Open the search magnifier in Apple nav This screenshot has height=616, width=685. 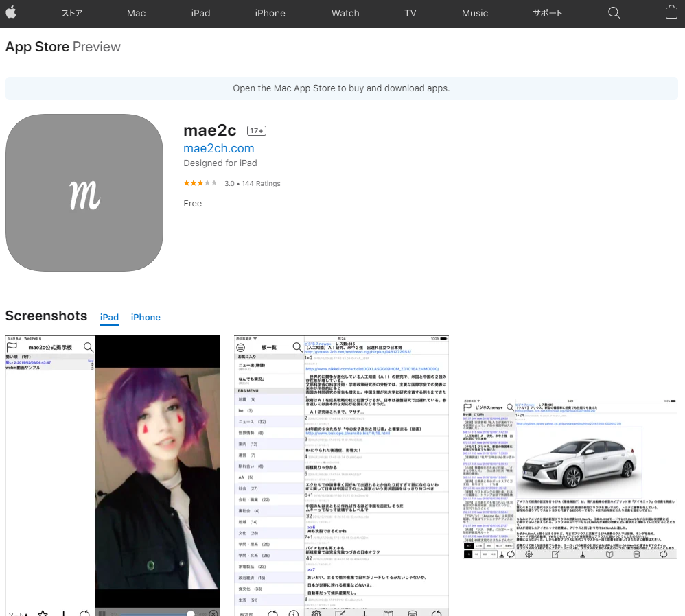click(614, 13)
